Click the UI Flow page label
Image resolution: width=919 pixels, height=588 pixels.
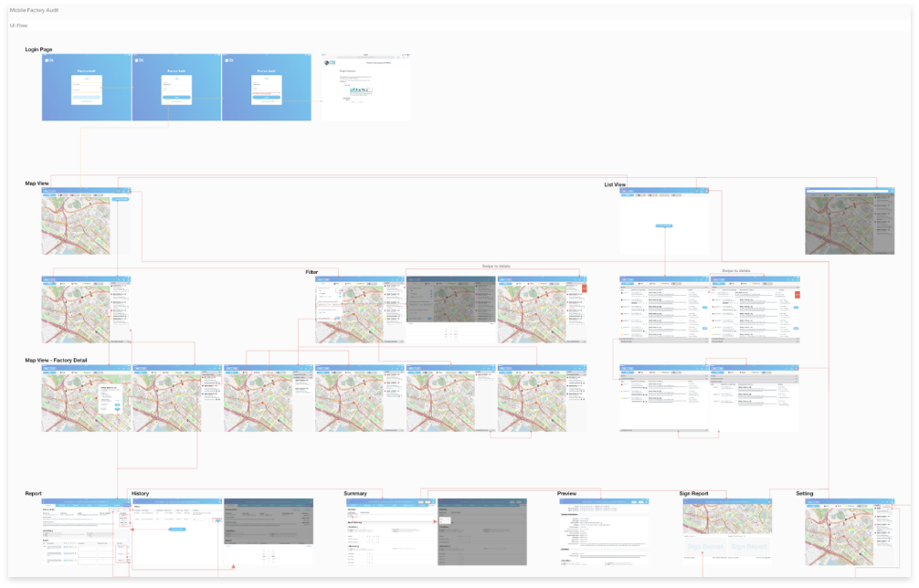click(x=19, y=26)
